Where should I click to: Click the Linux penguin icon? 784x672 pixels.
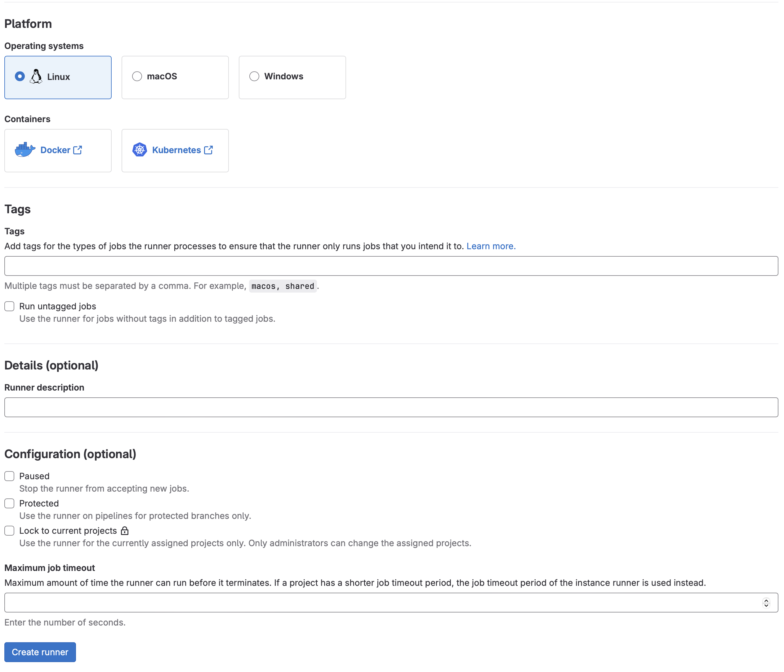pos(36,76)
